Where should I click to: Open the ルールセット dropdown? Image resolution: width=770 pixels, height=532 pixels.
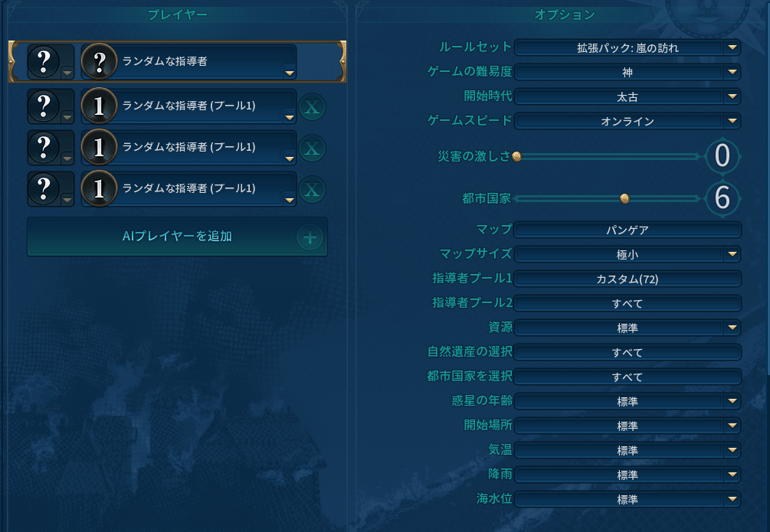tap(627, 48)
